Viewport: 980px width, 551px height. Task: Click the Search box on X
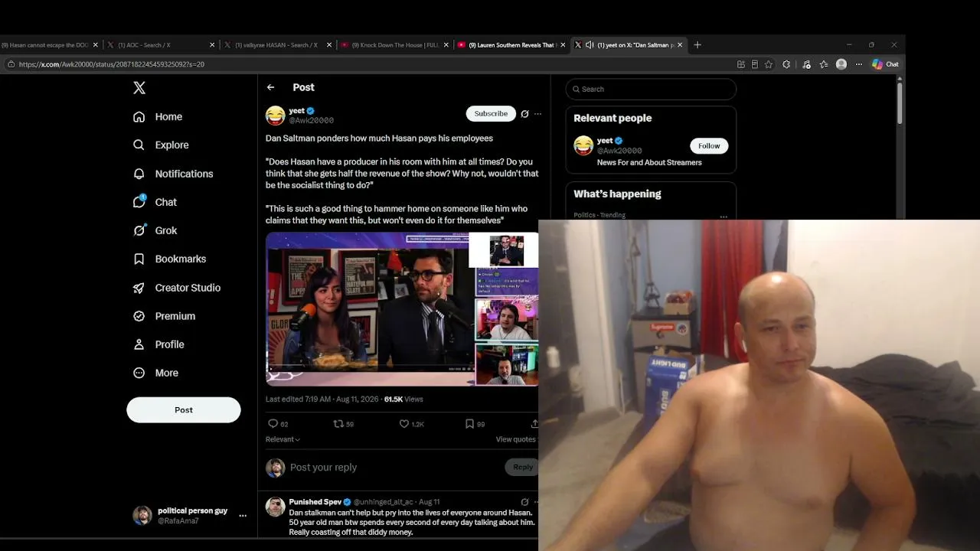651,89
